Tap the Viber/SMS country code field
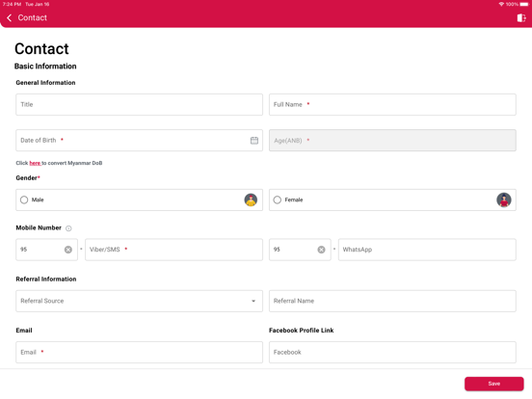532x399 pixels. tap(47, 250)
